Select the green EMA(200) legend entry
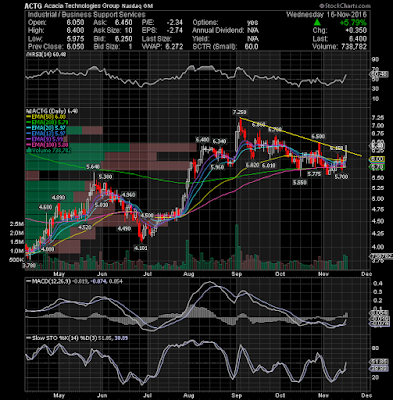The width and height of the screenshot is (393, 400). (x=48, y=122)
